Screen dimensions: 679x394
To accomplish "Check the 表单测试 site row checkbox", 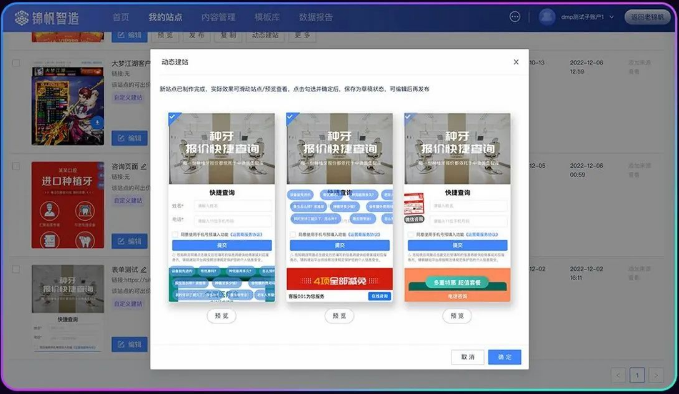I will (x=16, y=269).
